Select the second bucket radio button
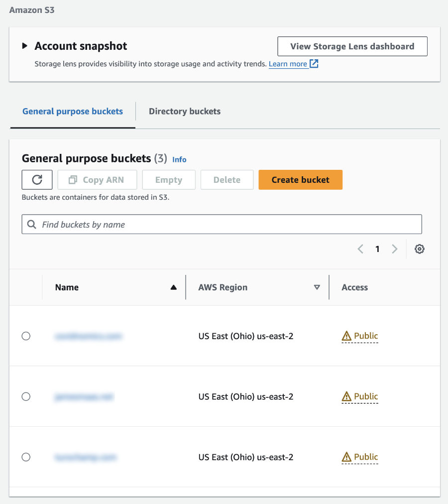448x504 pixels. (26, 396)
